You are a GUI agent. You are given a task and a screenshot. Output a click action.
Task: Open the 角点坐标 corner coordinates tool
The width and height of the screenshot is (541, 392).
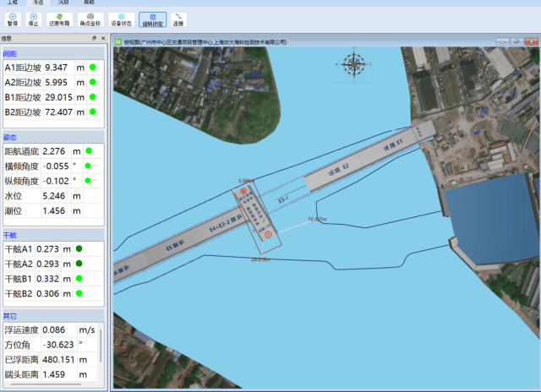(x=90, y=19)
